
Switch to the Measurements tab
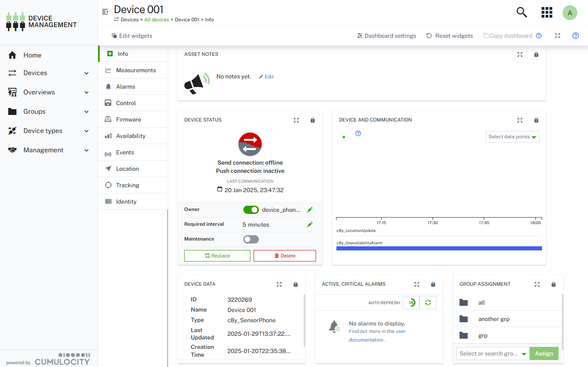click(135, 70)
